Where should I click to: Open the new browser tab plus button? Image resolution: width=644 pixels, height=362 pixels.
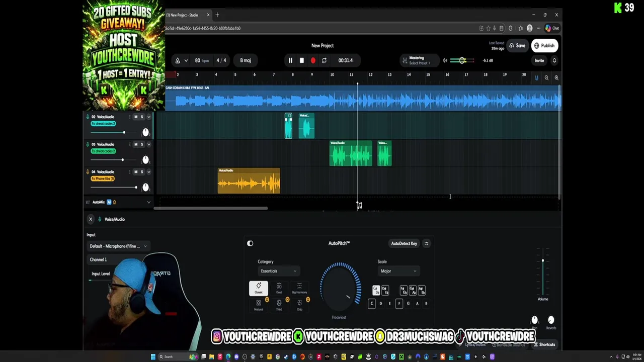coord(217,15)
